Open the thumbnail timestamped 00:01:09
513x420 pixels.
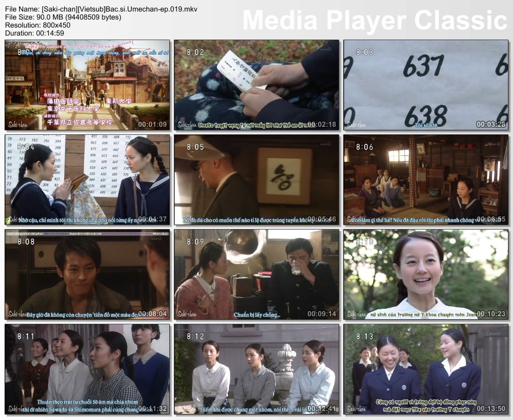point(87,85)
